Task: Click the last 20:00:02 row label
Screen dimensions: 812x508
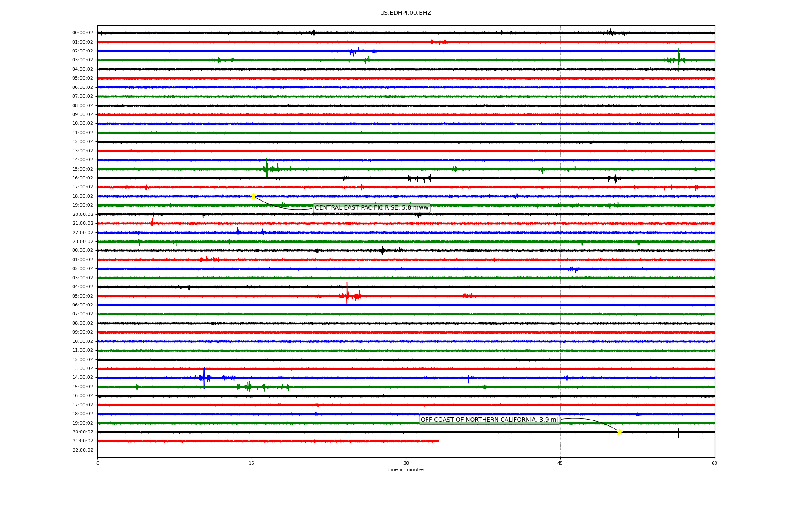Action: [x=82, y=432]
